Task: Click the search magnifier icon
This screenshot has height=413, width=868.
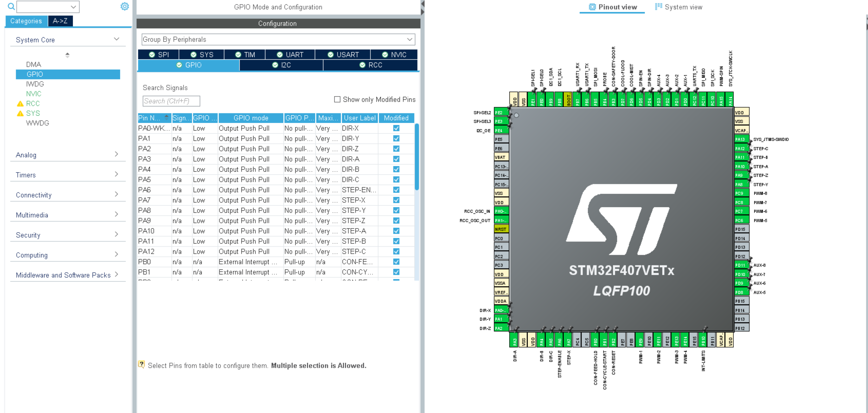Action: tap(11, 7)
